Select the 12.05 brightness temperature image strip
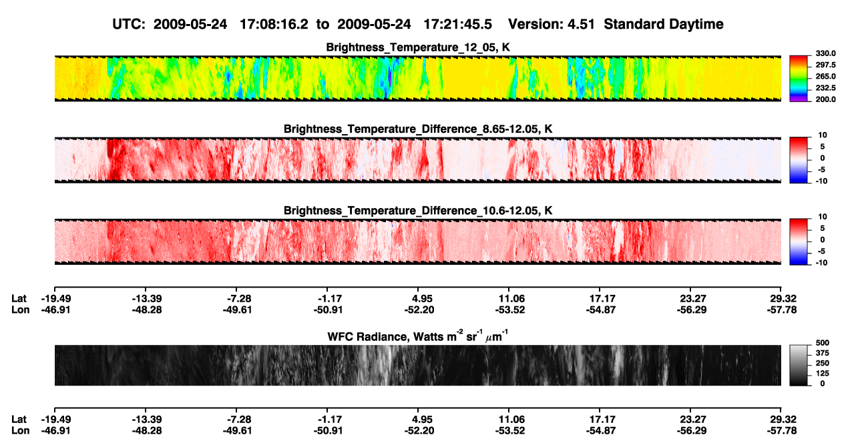The image size is (868, 445). pos(418,78)
